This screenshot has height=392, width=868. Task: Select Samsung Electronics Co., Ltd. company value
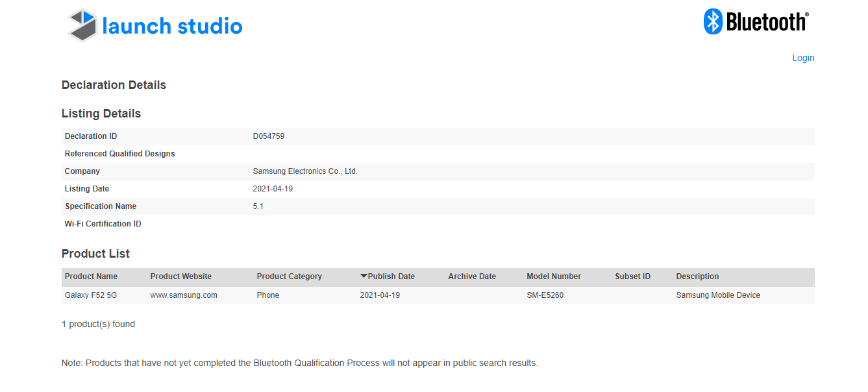pos(305,171)
